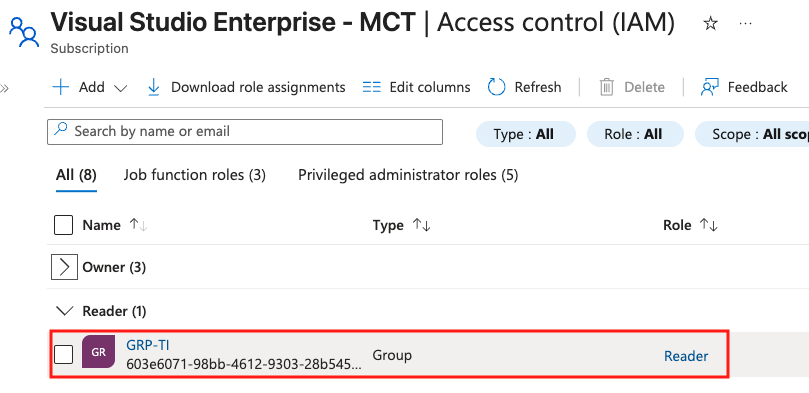Click the Feedback person icon
The image size is (809, 393).
coord(709,87)
